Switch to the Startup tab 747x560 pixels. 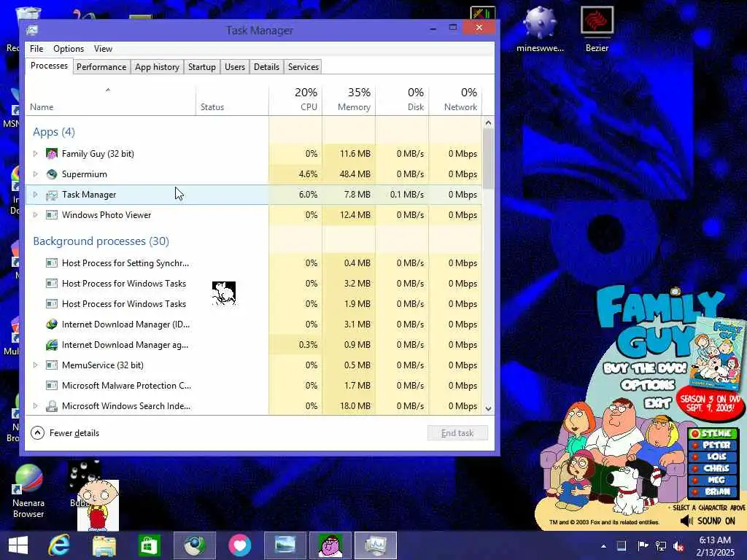tap(201, 66)
